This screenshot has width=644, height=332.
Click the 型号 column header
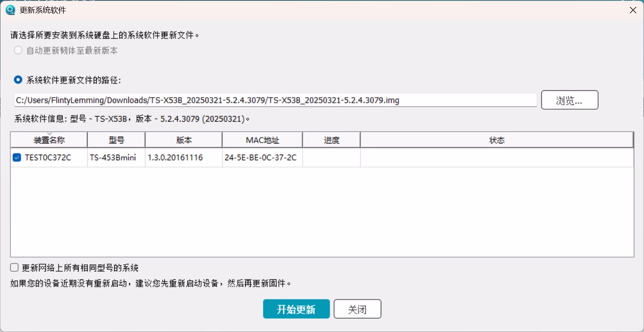pos(116,140)
